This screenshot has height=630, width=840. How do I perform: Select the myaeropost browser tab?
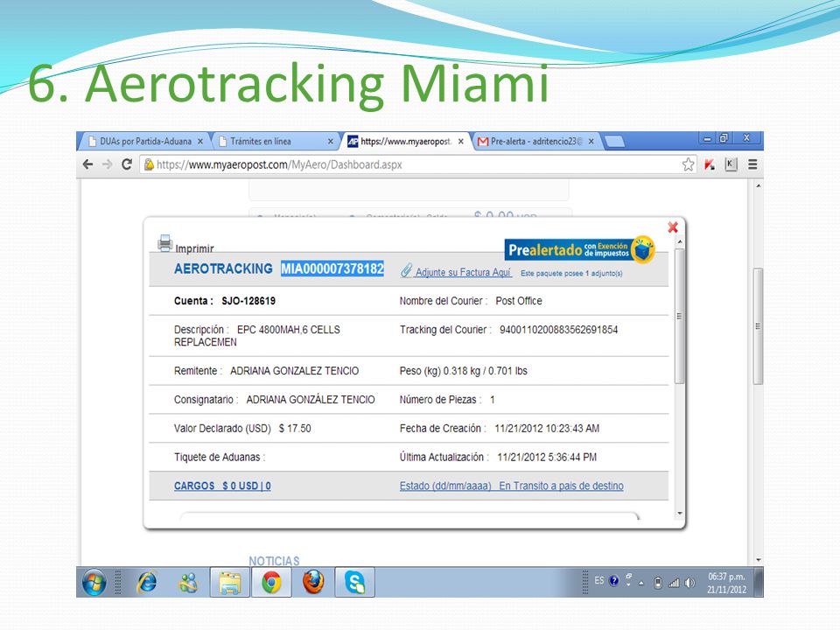tap(405, 142)
